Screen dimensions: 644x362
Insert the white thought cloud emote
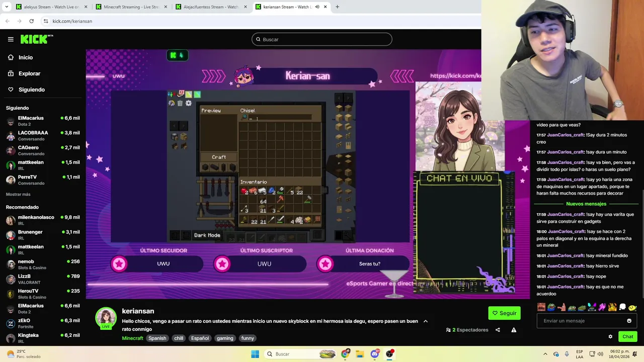tap(622, 307)
